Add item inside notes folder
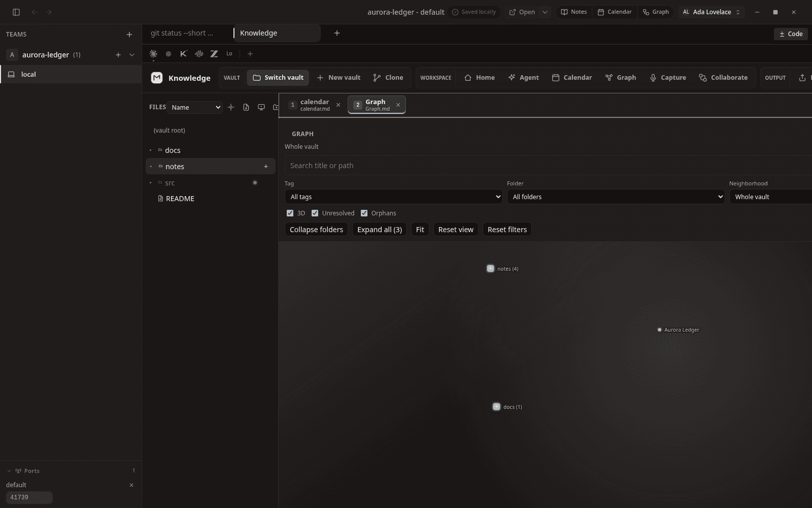Screen dimensions: 812x508 click(x=266, y=167)
